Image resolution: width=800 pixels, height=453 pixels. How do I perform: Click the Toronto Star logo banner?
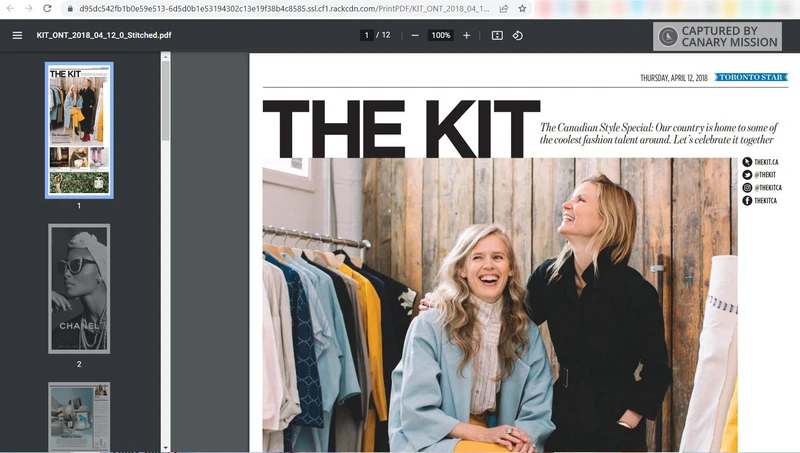click(751, 77)
